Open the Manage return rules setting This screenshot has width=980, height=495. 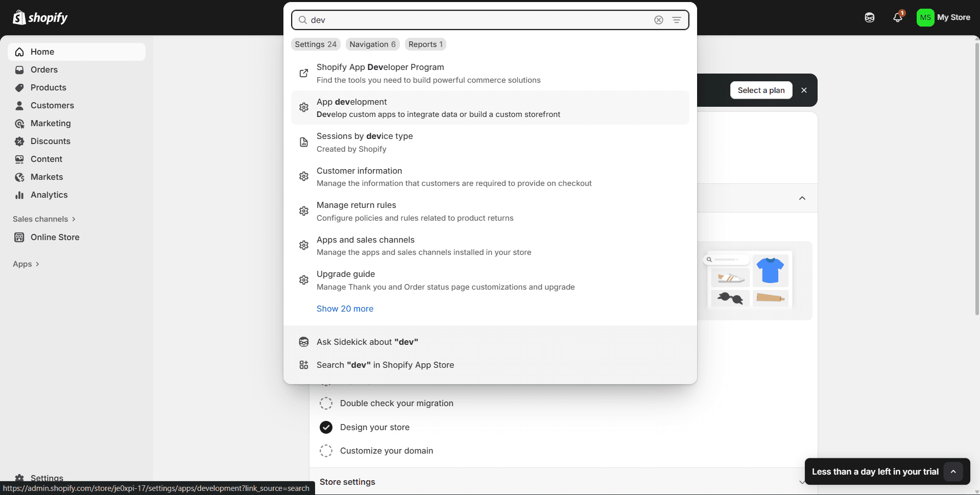490,211
